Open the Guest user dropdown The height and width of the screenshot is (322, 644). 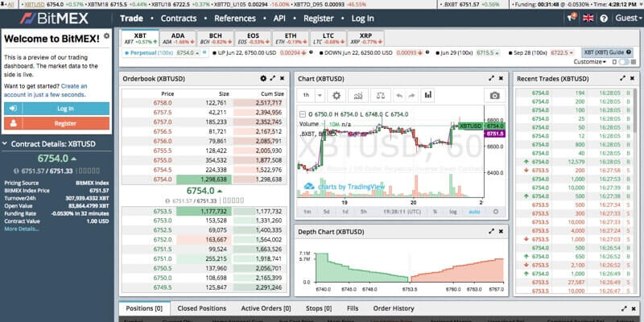pyautogui.click(x=629, y=18)
